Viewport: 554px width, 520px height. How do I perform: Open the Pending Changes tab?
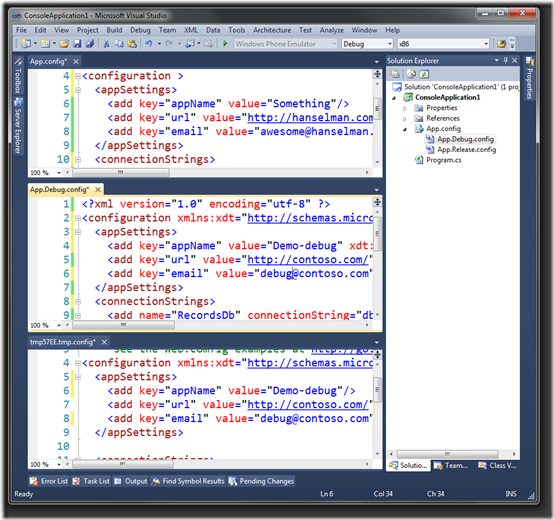(261, 481)
